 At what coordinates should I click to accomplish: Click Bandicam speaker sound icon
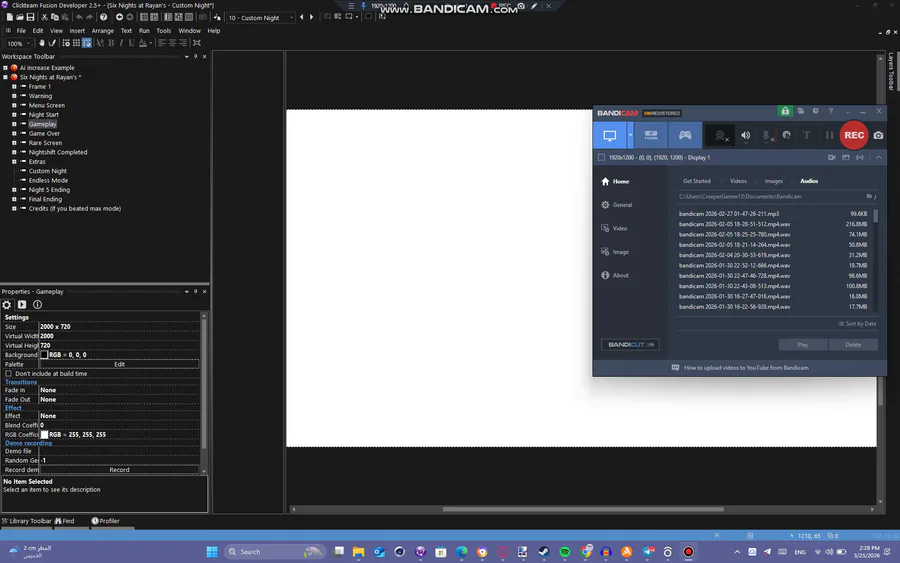pyautogui.click(x=746, y=135)
